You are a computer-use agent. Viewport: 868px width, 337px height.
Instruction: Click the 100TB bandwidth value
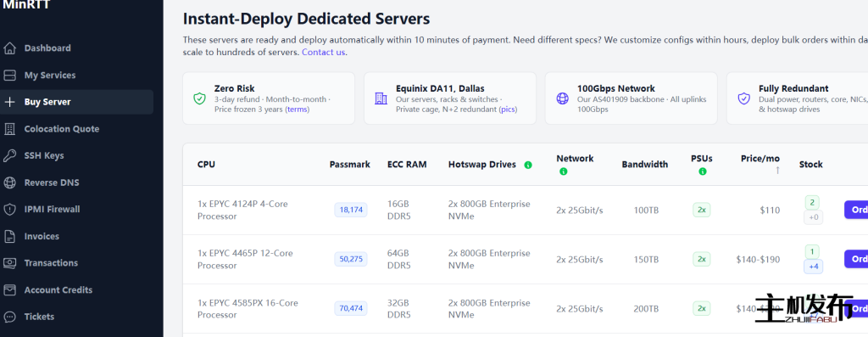coord(647,211)
